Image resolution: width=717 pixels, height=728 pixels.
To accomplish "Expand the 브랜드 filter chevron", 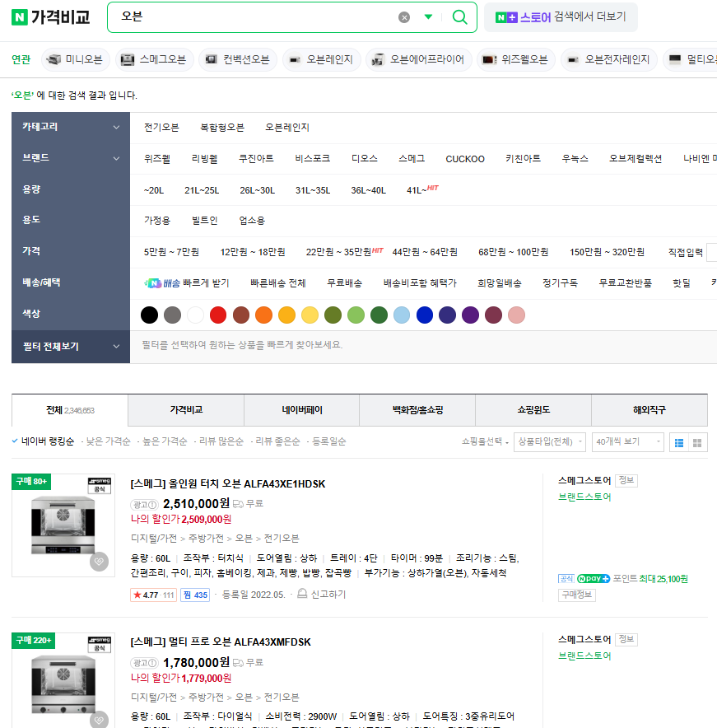I will point(117,158).
